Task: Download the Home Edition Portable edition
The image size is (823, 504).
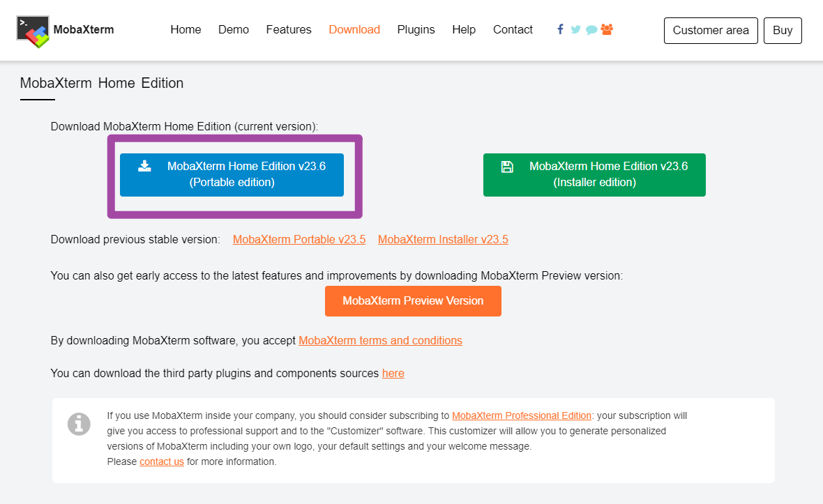Action: click(x=232, y=174)
